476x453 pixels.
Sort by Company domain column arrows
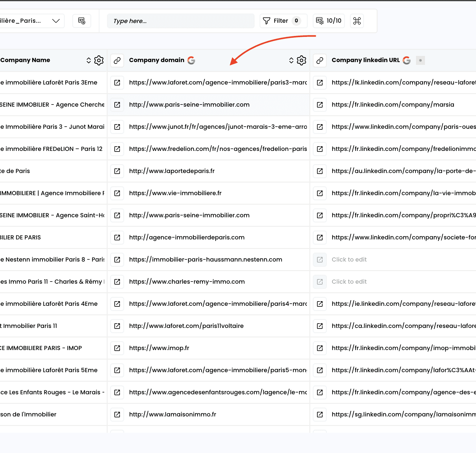point(291,60)
